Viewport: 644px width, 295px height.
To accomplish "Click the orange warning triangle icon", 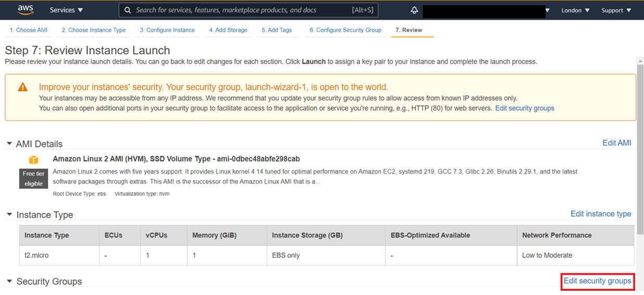I will point(23,87).
